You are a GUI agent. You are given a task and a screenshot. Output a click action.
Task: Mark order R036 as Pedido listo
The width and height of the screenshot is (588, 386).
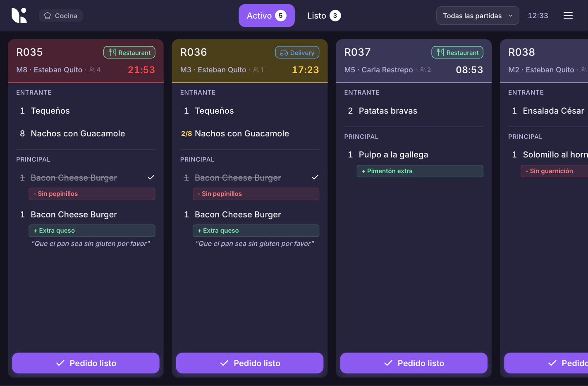coord(250,363)
